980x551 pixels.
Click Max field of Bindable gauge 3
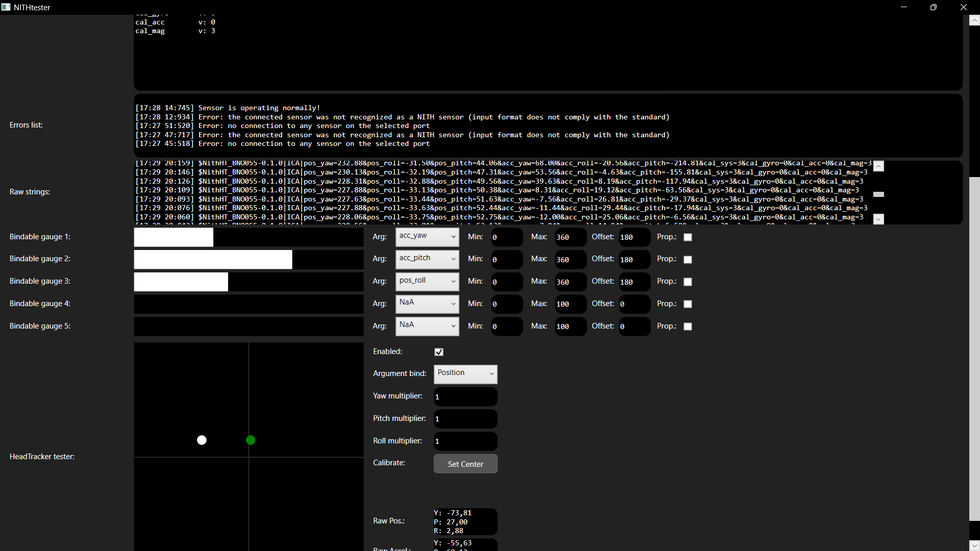coord(571,282)
